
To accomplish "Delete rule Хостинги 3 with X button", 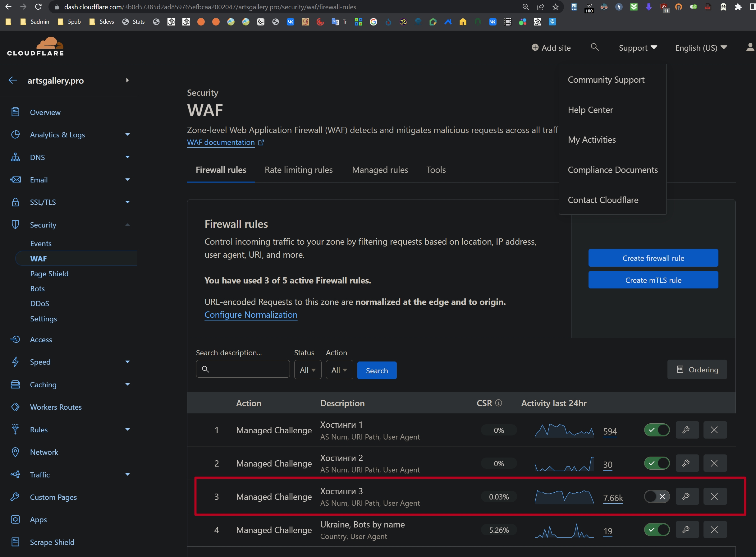I will coord(715,496).
